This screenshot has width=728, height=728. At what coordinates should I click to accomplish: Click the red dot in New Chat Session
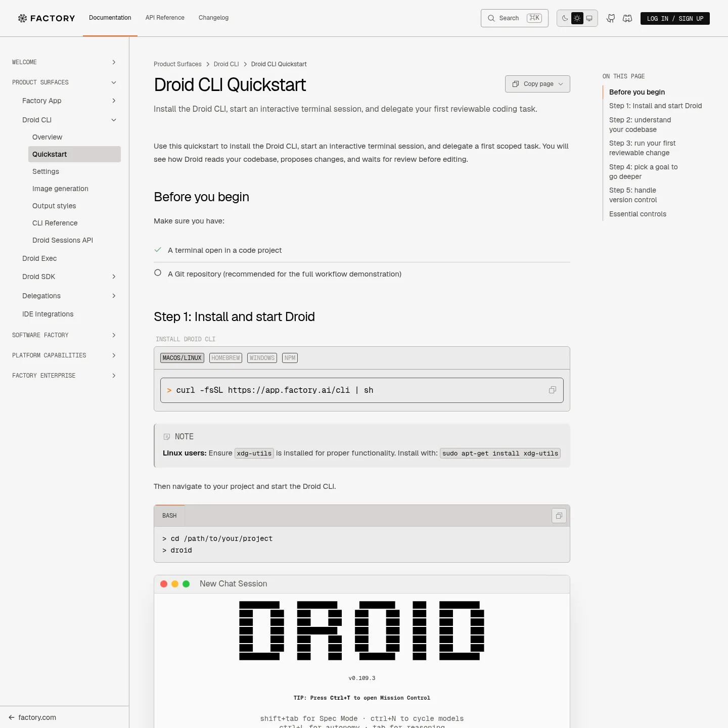(164, 584)
